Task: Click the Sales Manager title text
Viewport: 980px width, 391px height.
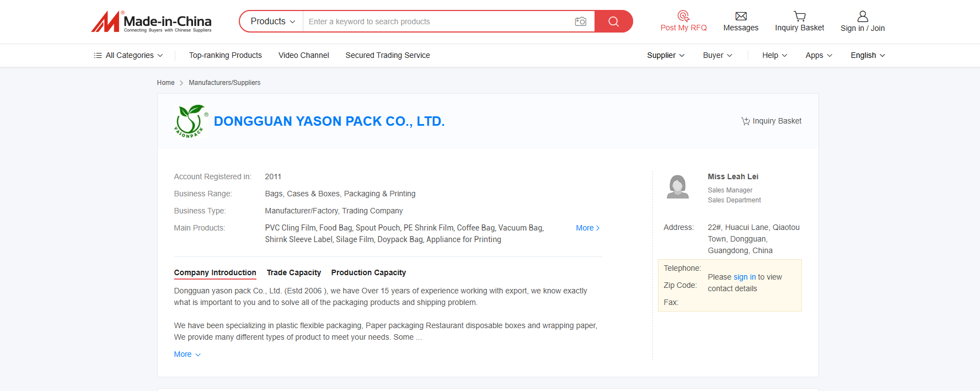Action: click(730, 190)
